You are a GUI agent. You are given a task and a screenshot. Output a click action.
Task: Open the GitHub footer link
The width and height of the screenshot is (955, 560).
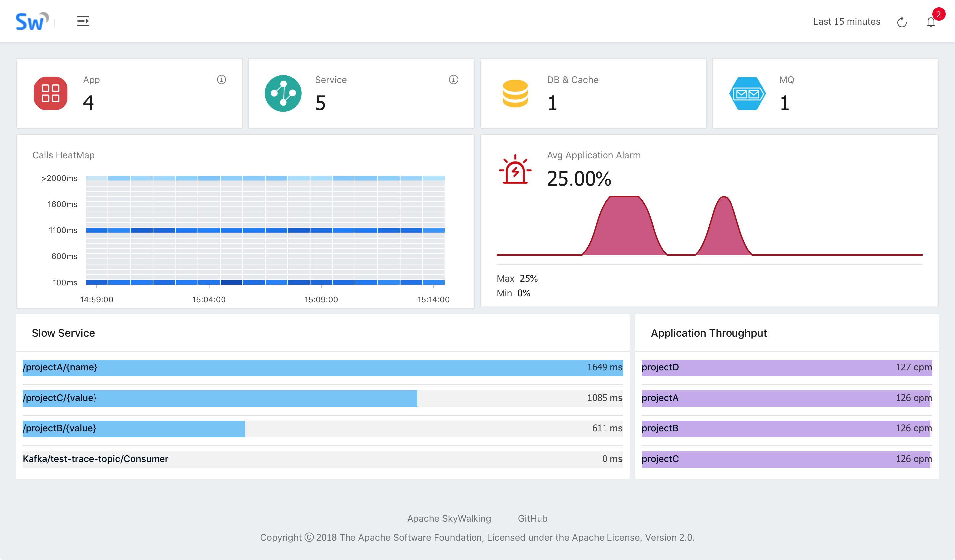pos(533,518)
